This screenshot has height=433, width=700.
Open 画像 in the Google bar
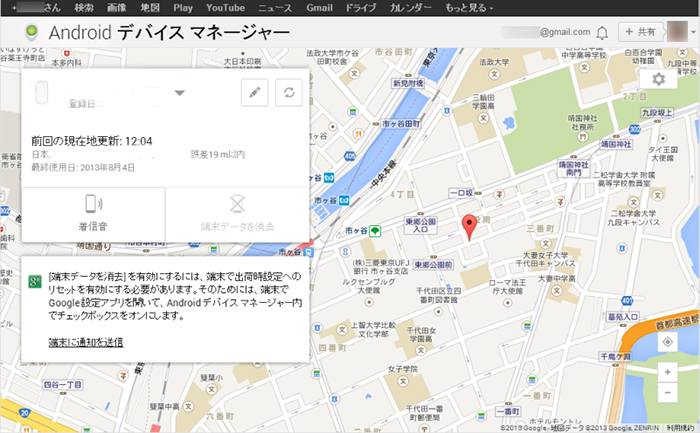coord(117,8)
